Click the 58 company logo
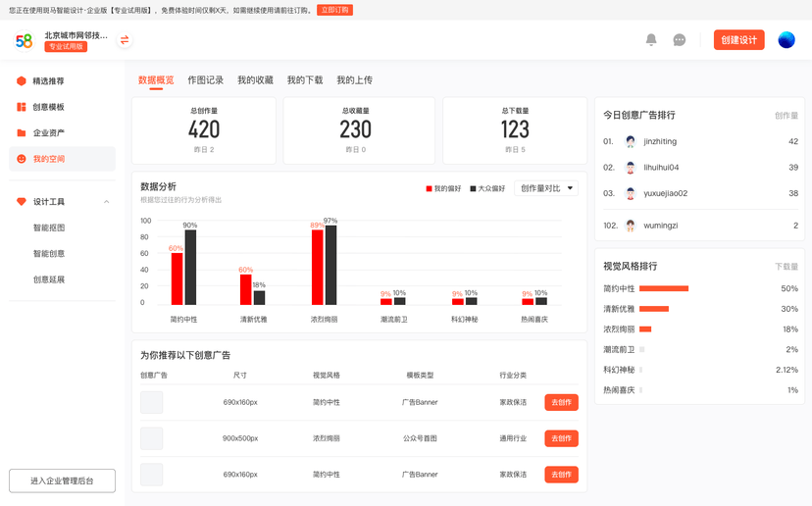 (24, 40)
